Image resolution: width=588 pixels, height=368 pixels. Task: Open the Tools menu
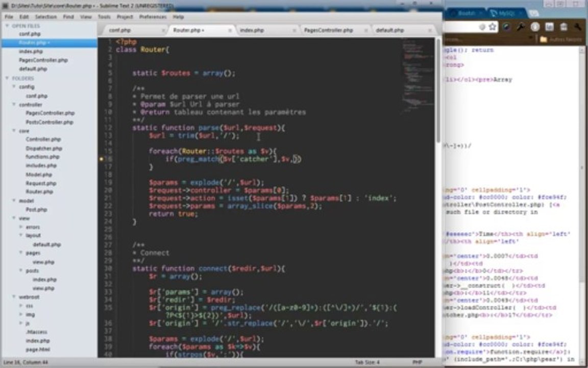click(x=104, y=17)
